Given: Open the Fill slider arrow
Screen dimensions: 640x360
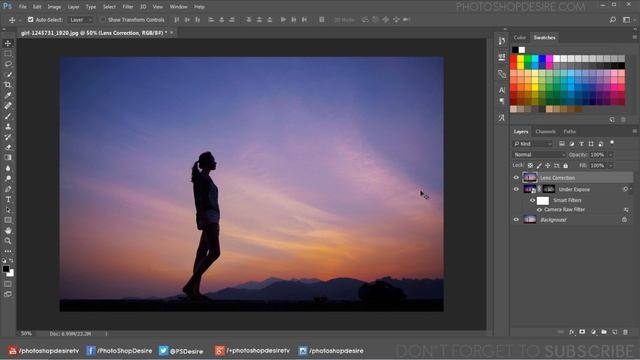Looking at the screenshot, I should pyautogui.click(x=611, y=166).
